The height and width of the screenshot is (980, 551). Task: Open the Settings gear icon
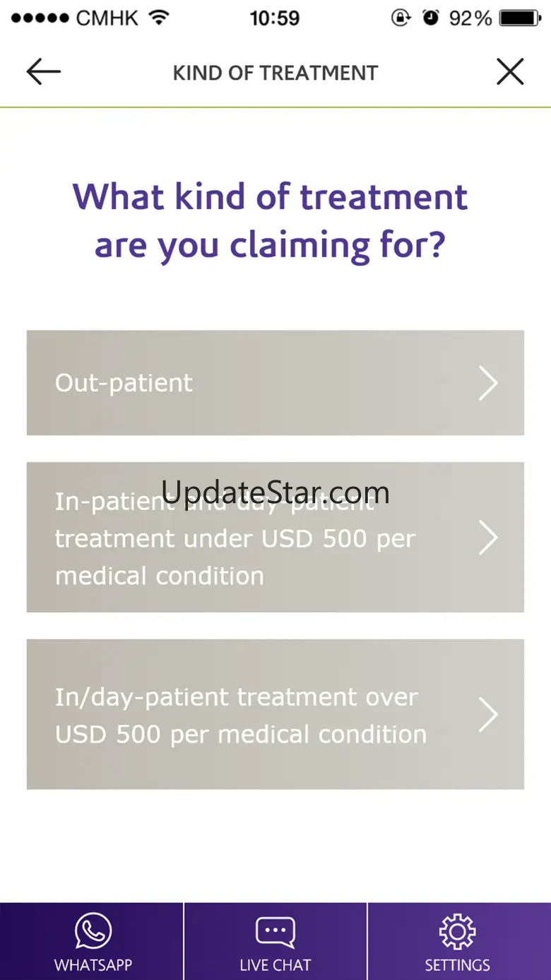458,931
